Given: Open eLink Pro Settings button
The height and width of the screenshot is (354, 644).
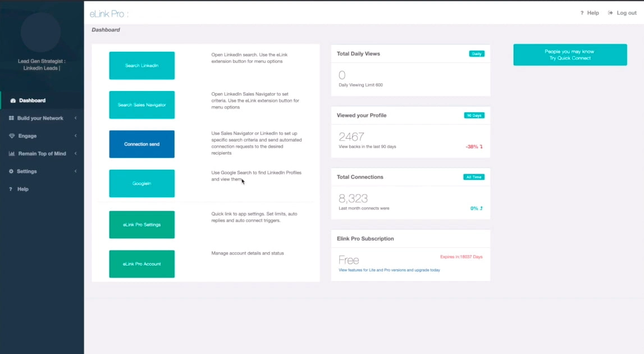Looking at the screenshot, I should 141,225.
